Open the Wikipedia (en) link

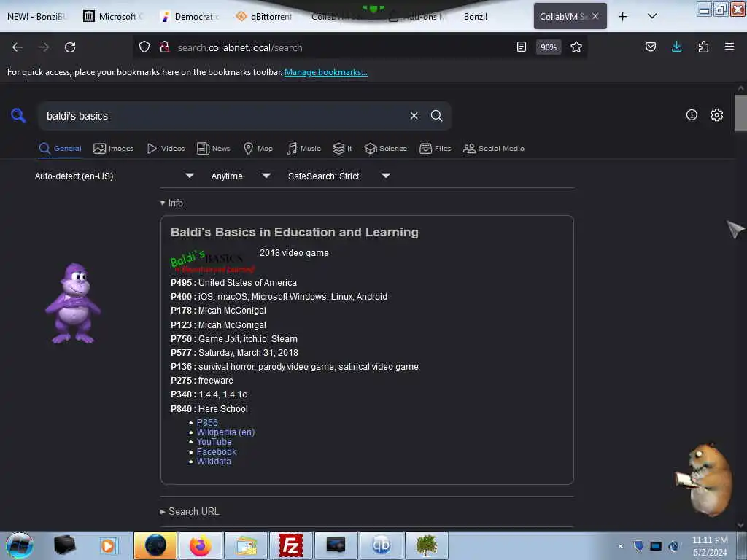(226, 432)
